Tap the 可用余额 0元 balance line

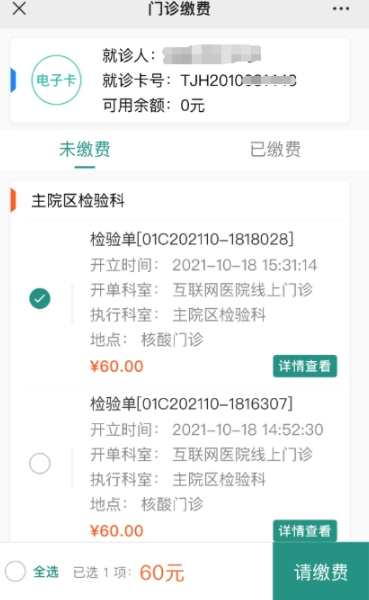153,105
